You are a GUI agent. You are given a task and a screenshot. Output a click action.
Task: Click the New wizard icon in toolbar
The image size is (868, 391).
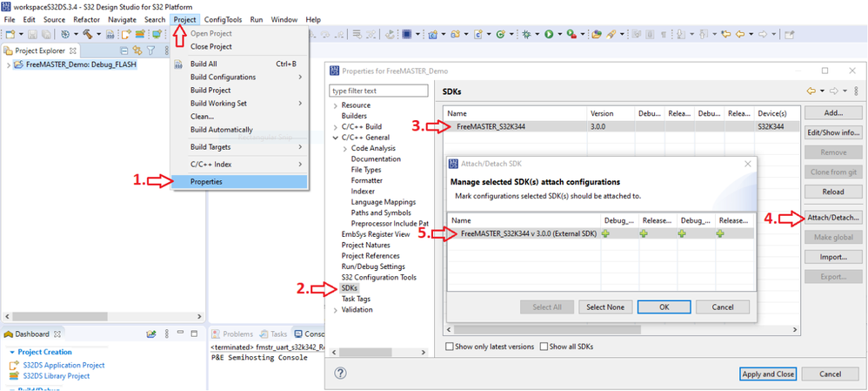[x=10, y=34]
